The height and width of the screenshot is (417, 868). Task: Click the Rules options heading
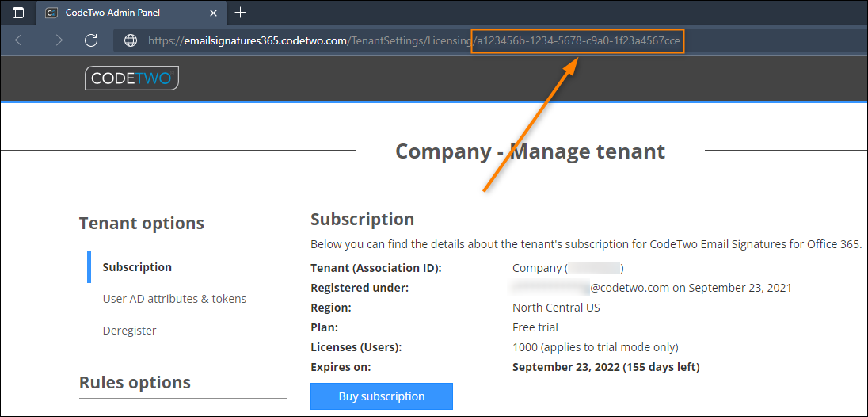coord(135,383)
